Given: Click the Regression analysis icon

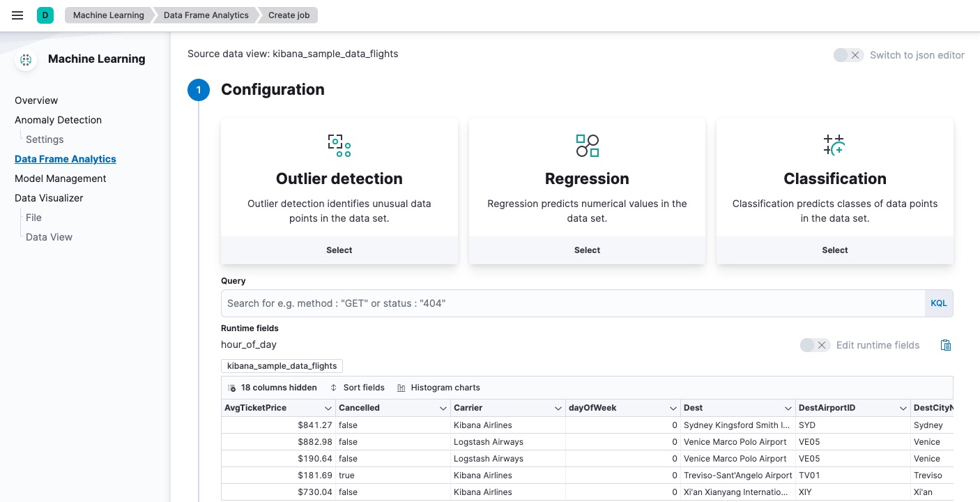Looking at the screenshot, I should pos(586,145).
